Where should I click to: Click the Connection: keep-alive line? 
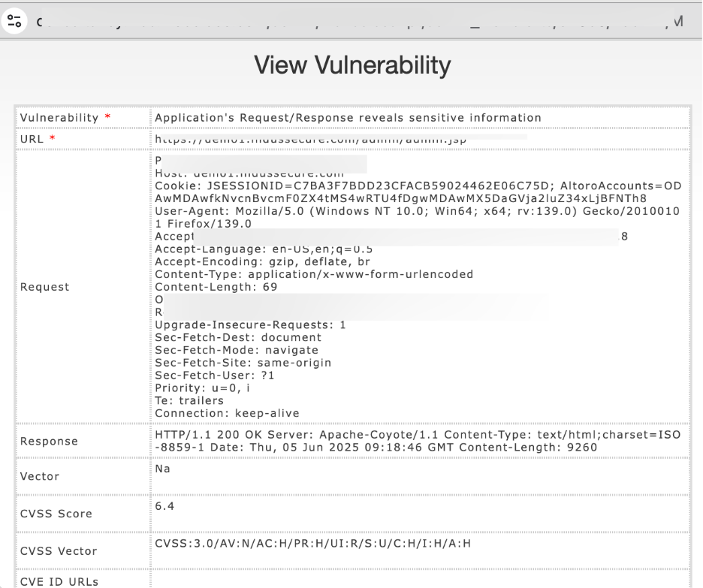pyautogui.click(x=227, y=413)
